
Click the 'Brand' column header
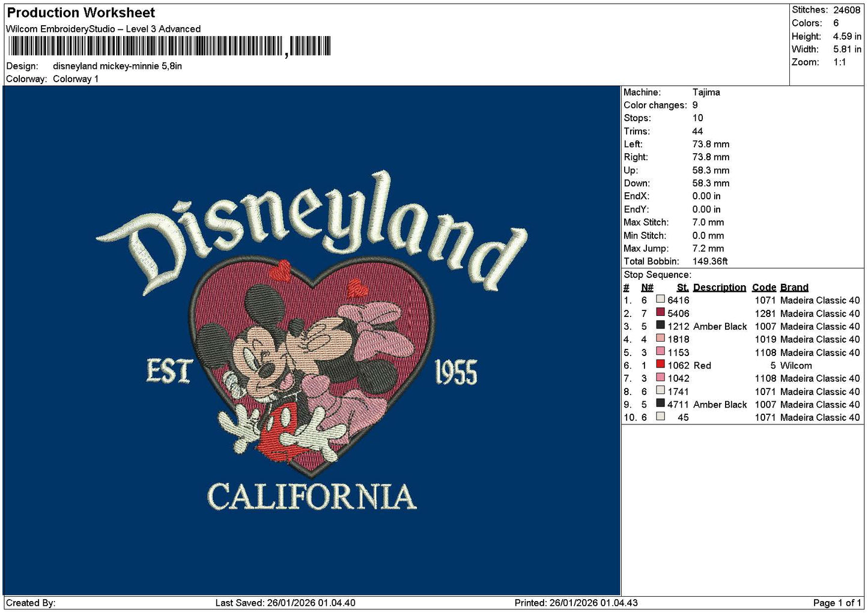click(x=794, y=288)
